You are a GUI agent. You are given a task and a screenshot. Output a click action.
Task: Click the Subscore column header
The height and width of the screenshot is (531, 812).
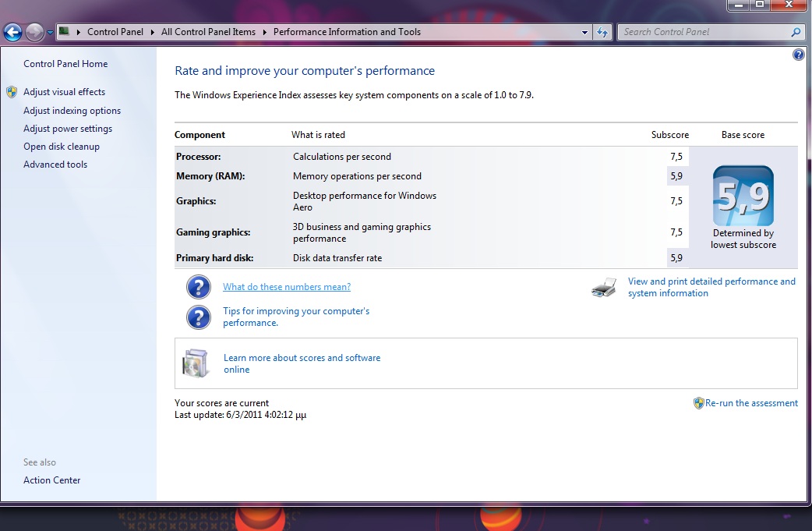tap(670, 135)
